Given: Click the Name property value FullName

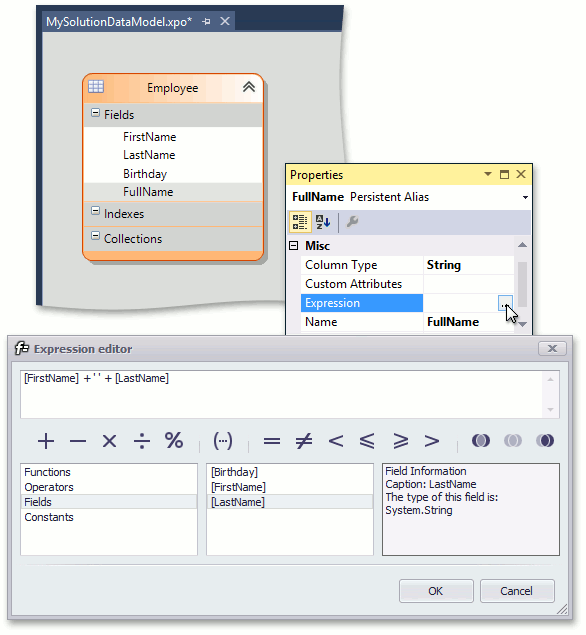Looking at the screenshot, I should coord(453,322).
